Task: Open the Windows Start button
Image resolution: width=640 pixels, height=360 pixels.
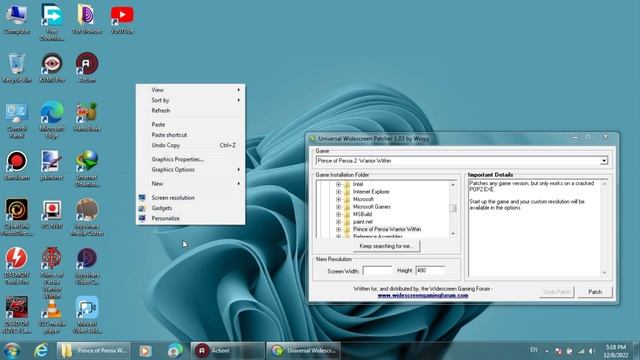Action: click(x=12, y=351)
